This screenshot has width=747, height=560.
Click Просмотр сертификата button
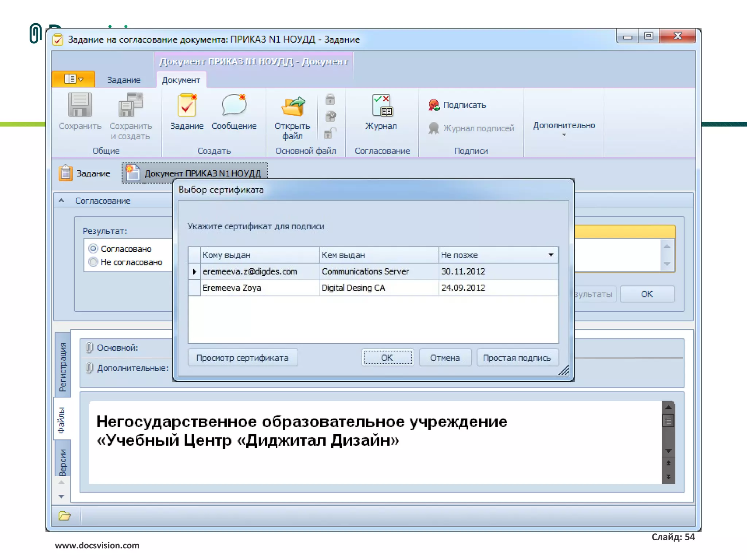pos(243,358)
